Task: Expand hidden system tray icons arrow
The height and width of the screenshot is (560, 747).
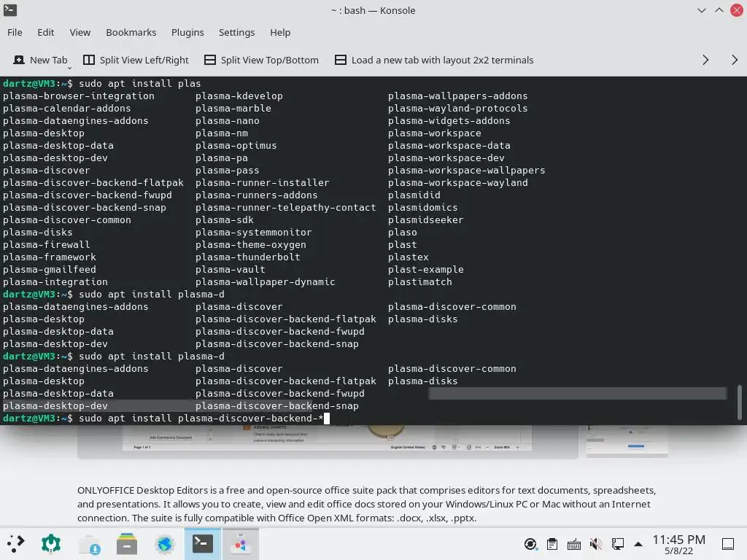Action: click(638, 544)
